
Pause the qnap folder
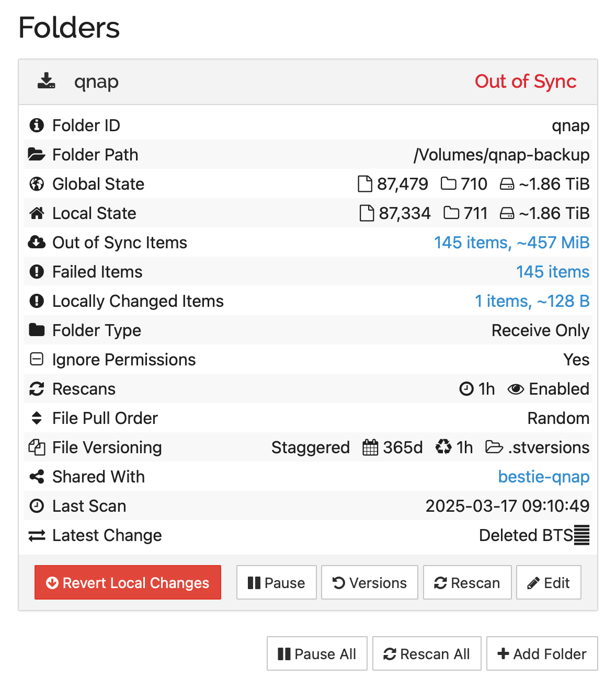pyautogui.click(x=276, y=582)
